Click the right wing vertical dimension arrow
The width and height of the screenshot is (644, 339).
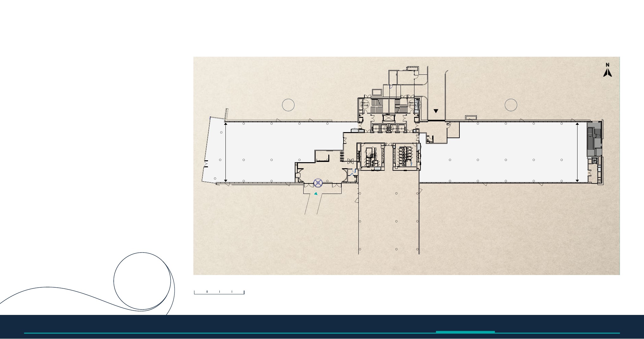pyautogui.click(x=577, y=152)
